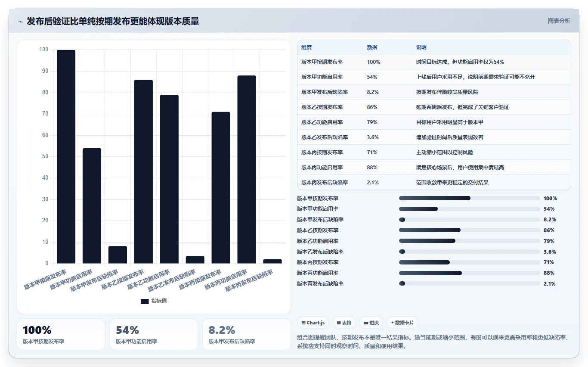588x367 pixels.
Task: Click the 2.1% value in the table
Action: [x=373, y=183]
